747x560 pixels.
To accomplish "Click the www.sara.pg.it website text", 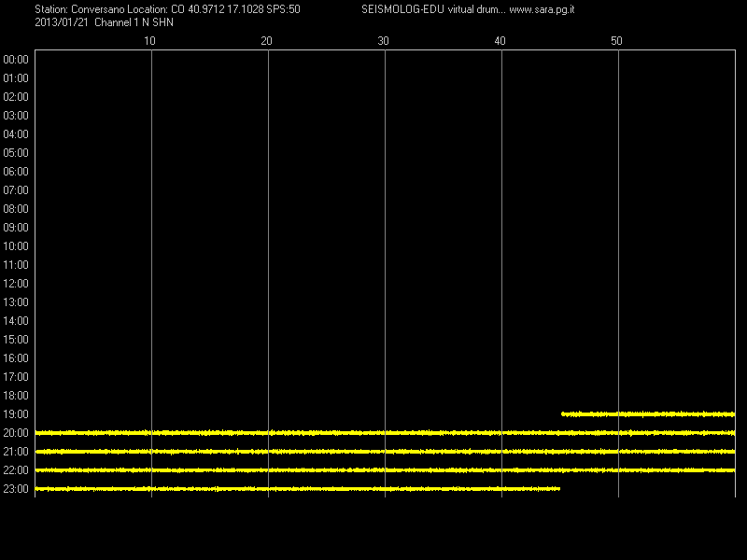I will [x=542, y=9].
